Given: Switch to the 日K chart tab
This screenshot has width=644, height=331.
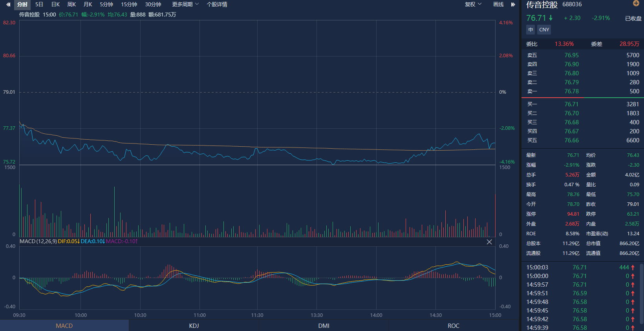Looking at the screenshot, I should pos(55,4).
